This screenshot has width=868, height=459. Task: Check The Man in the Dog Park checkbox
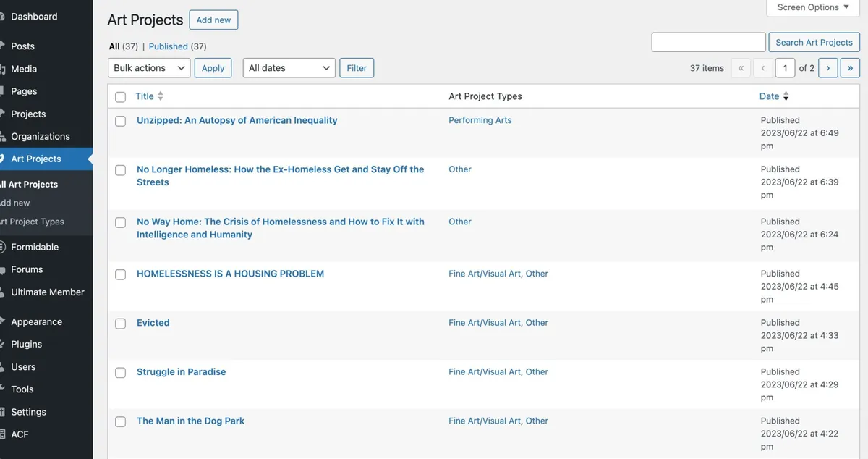coord(121,421)
